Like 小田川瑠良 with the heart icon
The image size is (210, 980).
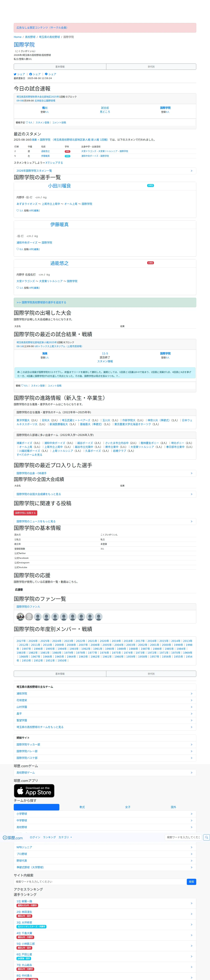(17, 210)
